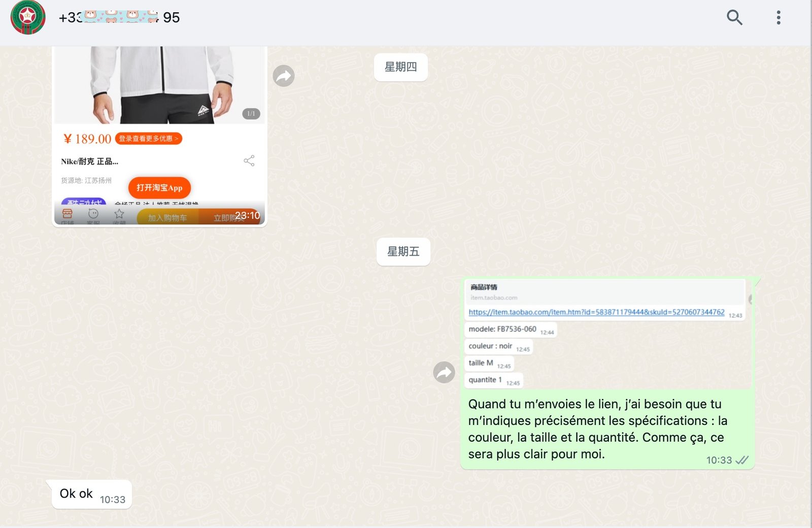Click the contact's profile avatar
This screenshot has width=812, height=528.
coord(28,18)
